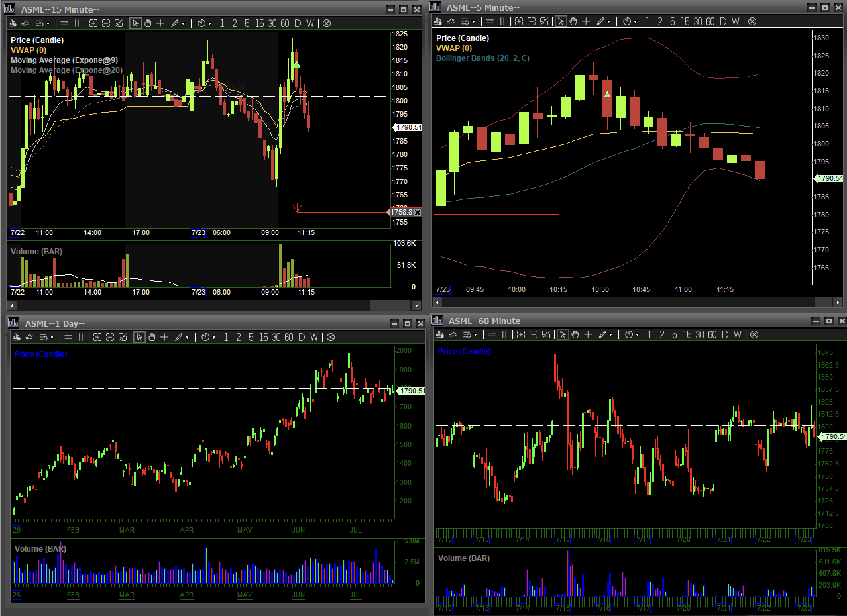Viewport: 847px width, 616px height.
Task: Zoom out on the 60 Minute chart
Action: tap(533, 335)
